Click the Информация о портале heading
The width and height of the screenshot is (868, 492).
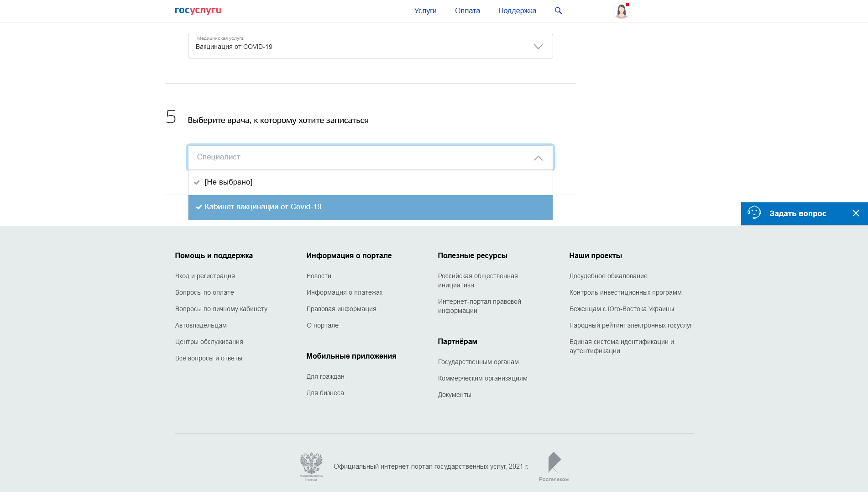pos(349,255)
